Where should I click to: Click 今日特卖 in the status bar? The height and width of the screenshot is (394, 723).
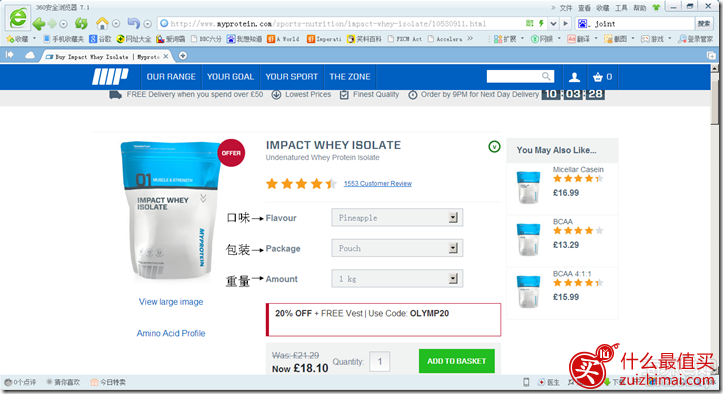(x=108, y=382)
